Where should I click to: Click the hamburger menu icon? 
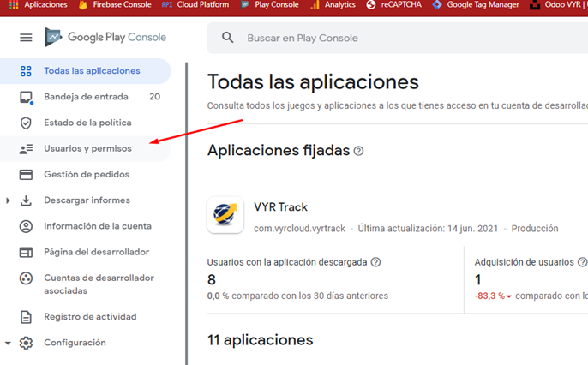26,38
